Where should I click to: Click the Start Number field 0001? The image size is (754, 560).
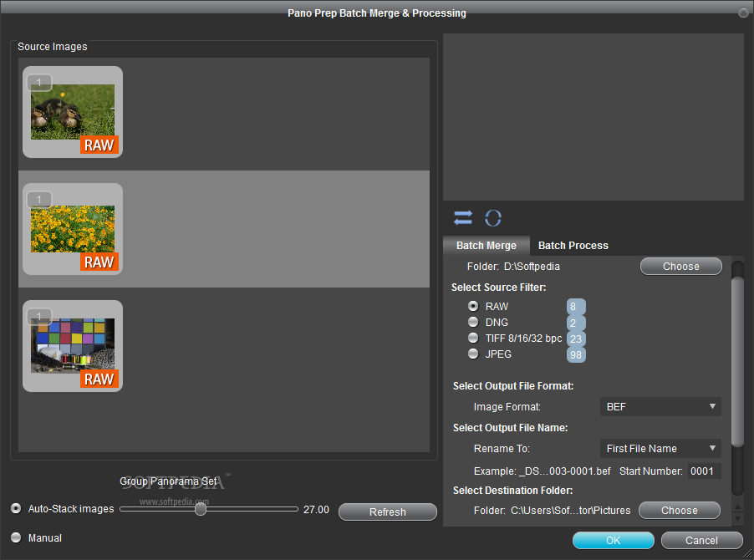point(704,471)
